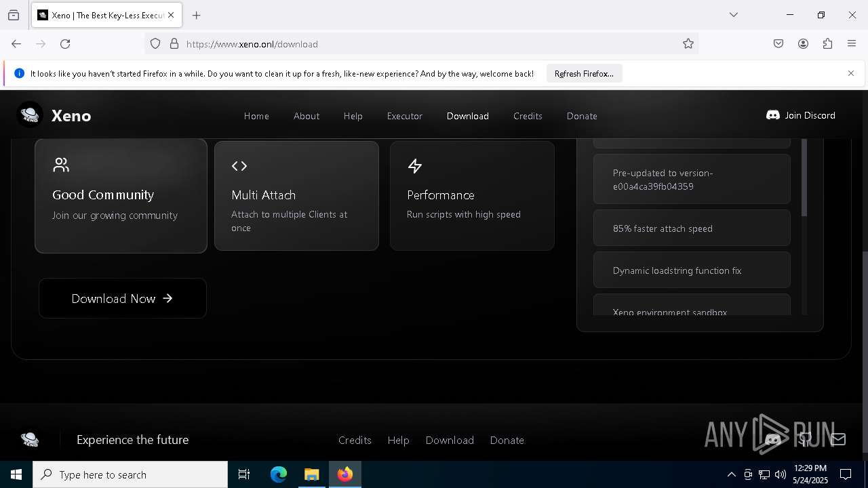Screen dimensions: 868x488
Task: Close the Xeno browser tab
Action: pyautogui.click(x=171, y=15)
